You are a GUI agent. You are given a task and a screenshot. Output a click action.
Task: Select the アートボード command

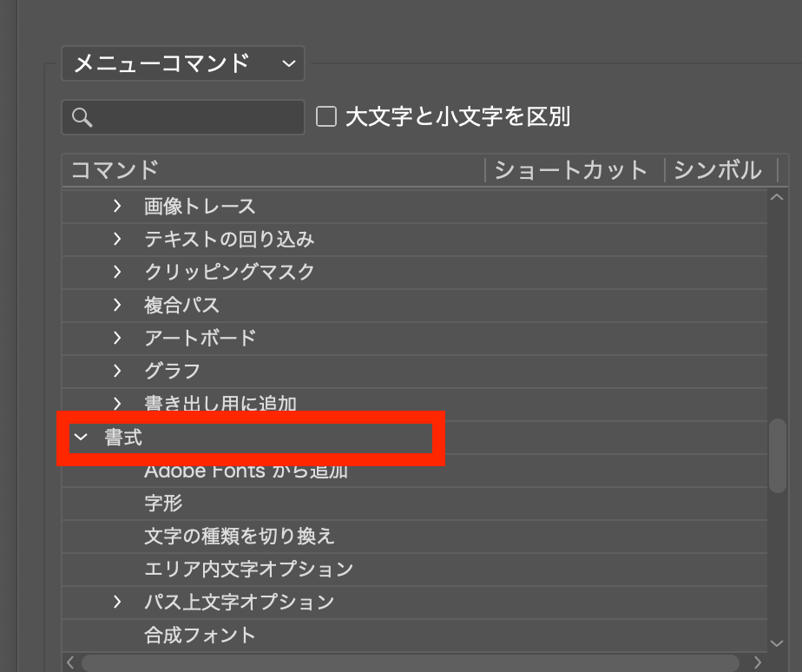point(200,338)
